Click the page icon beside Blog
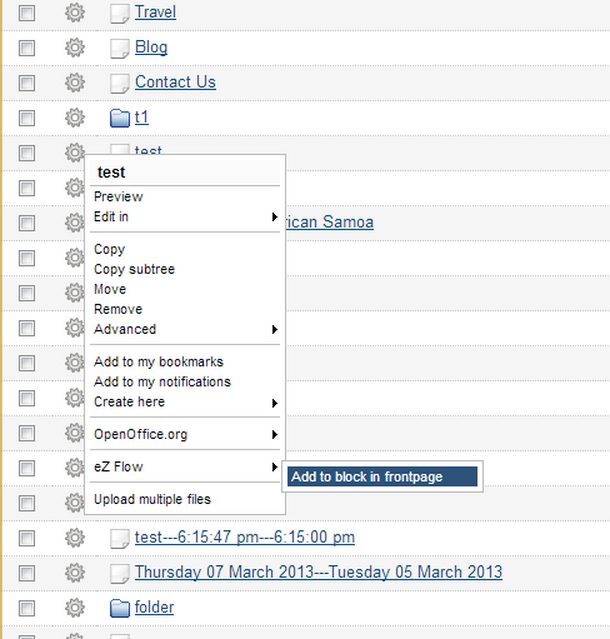This screenshot has width=610, height=639. click(120, 48)
